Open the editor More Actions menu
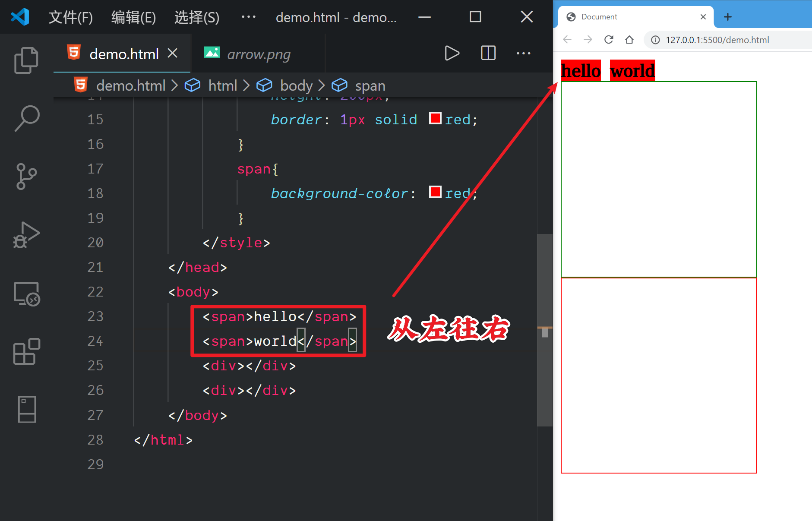812x521 pixels. [524, 54]
